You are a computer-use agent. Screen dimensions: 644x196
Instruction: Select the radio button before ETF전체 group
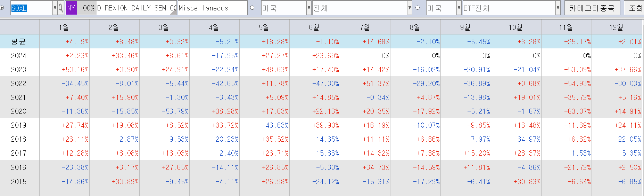click(x=418, y=8)
